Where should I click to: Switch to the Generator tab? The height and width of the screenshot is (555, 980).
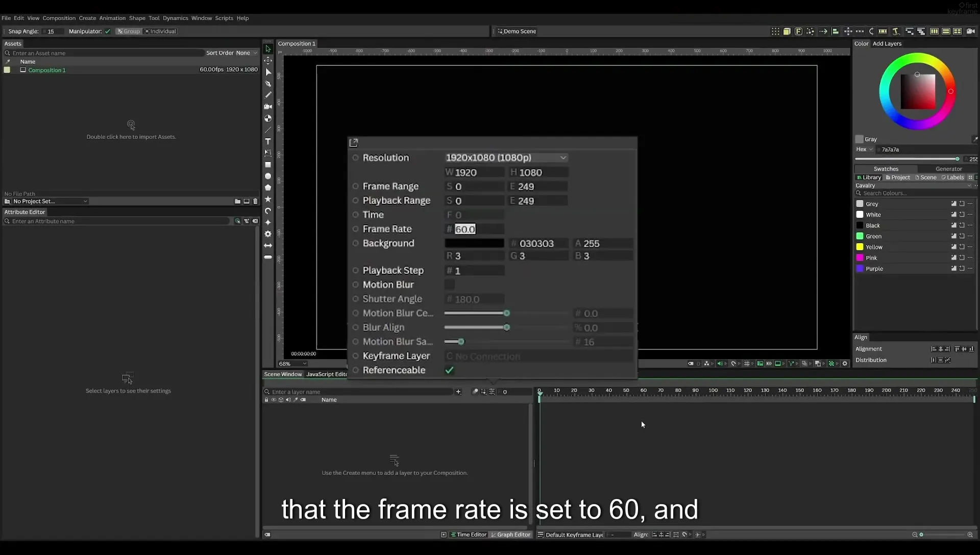click(x=948, y=169)
